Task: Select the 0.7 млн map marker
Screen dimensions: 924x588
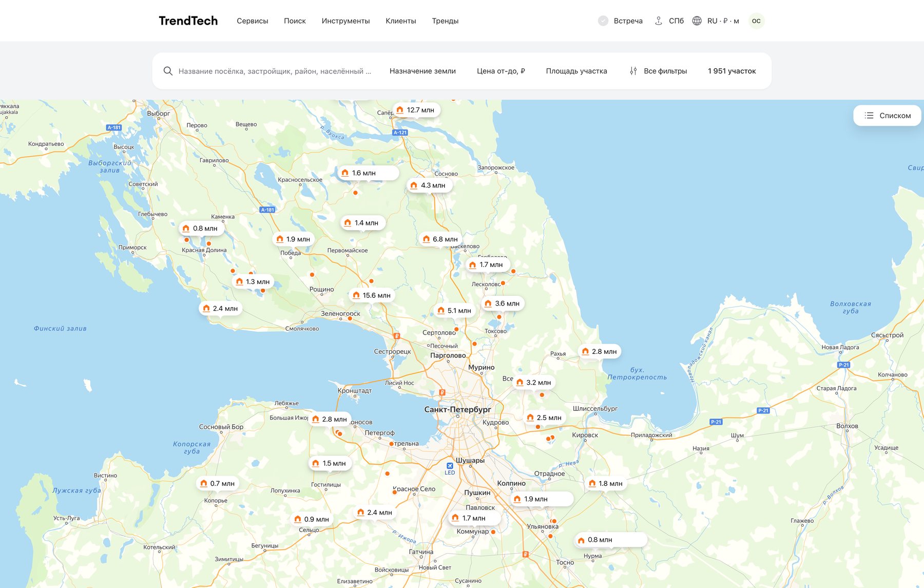Action: point(218,484)
